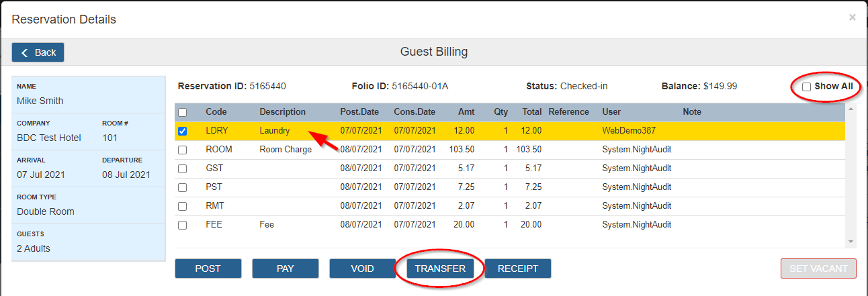
Task: Select the PST charge checkbox
Action: 182,187
